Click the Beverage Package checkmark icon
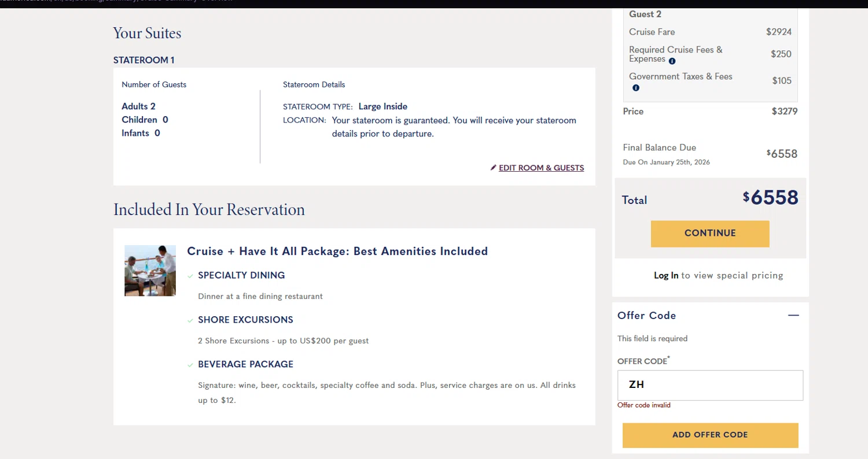 (190, 365)
